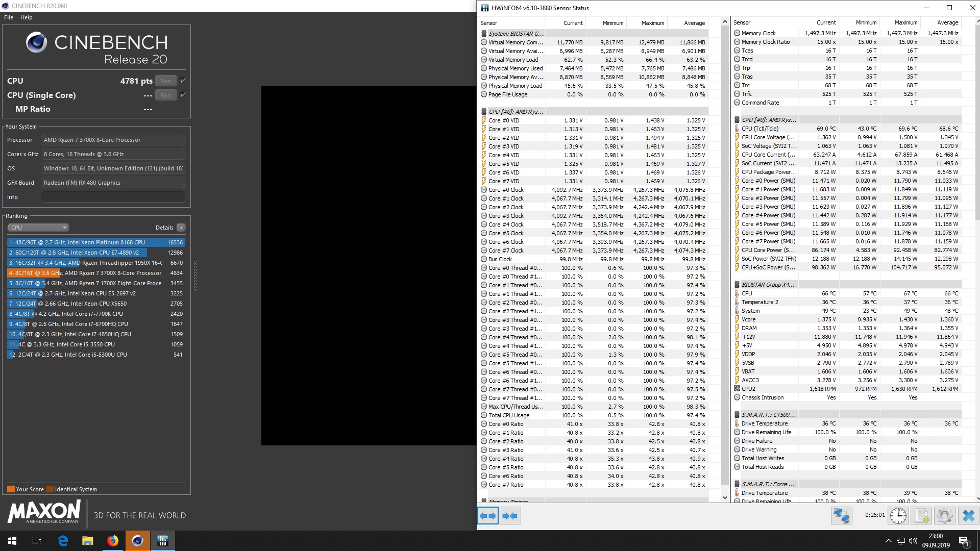Screen dimensions: 980x551
Task: Click Physical Memory Load sensor row
Action: click(x=594, y=86)
